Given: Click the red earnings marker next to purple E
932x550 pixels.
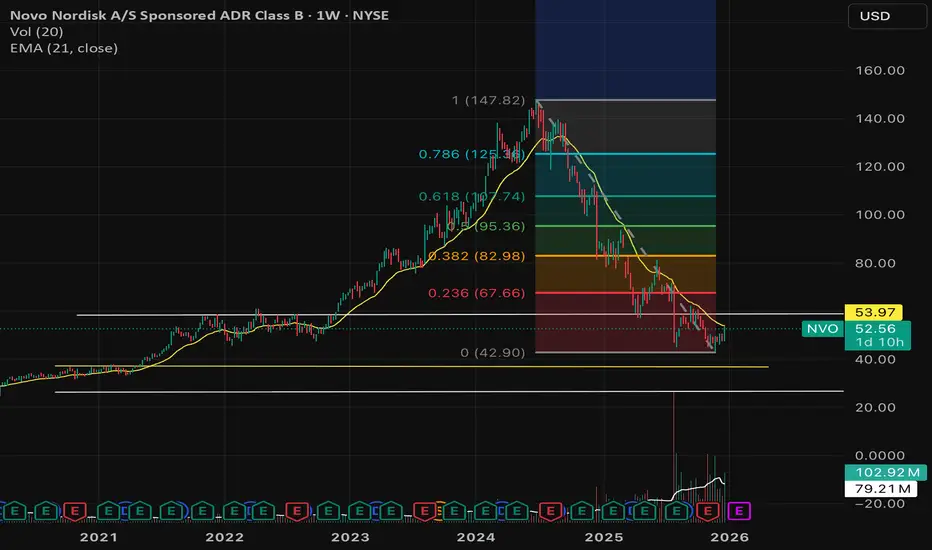Looking at the screenshot, I should click(x=707, y=511).
